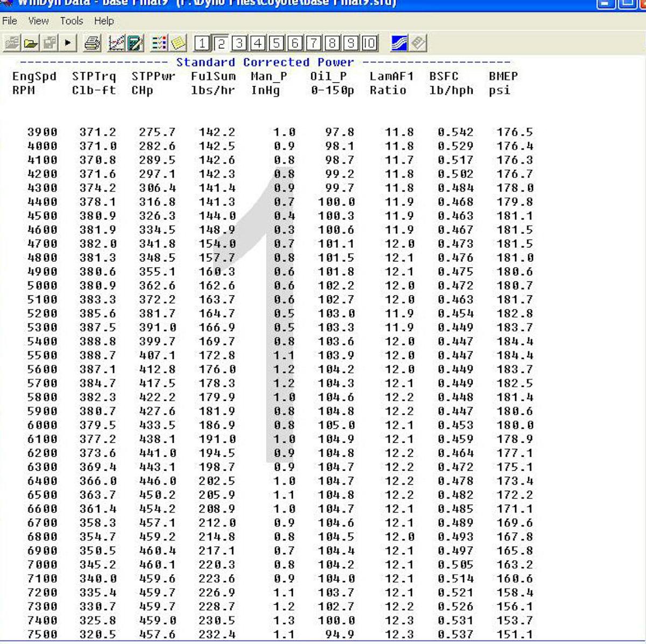Open the line graph chart view icon
The image size is (646, 644).
point(116,43)
